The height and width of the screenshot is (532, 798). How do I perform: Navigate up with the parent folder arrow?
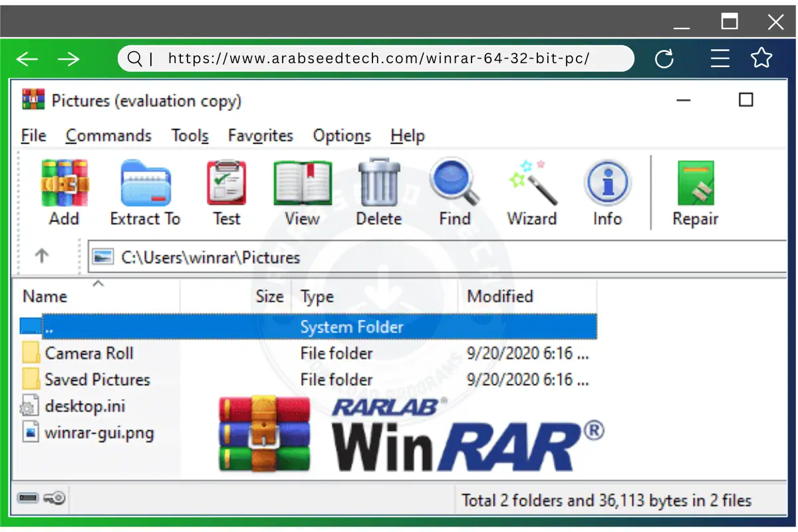[x=41, y=256]
